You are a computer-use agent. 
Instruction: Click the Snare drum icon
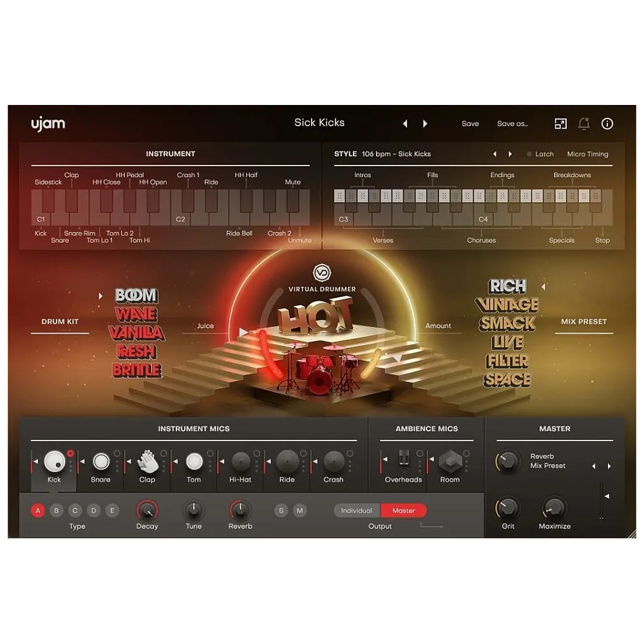101,461
